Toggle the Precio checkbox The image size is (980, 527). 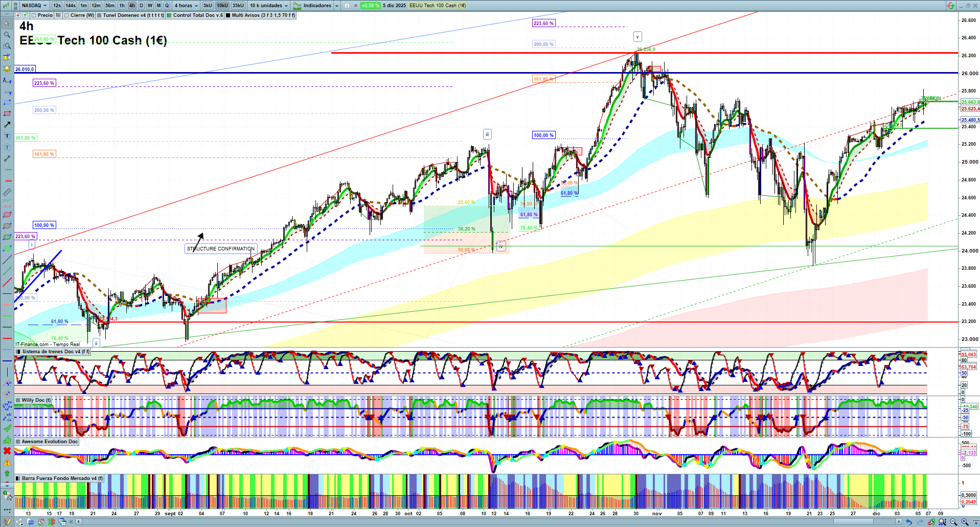(x=33, y=15)
